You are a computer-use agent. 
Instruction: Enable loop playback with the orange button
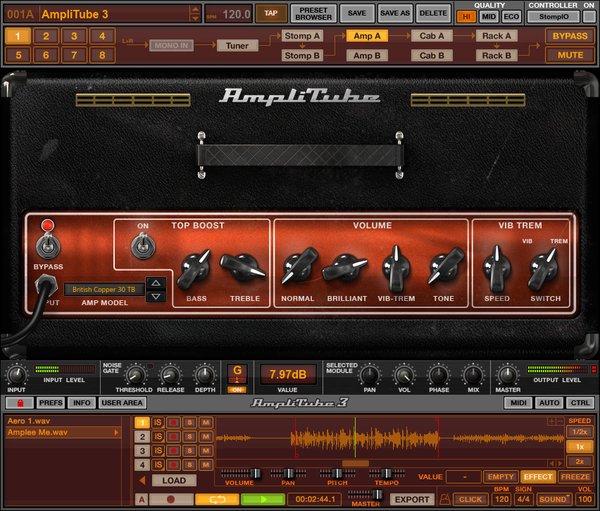click(x=216, y=498)
